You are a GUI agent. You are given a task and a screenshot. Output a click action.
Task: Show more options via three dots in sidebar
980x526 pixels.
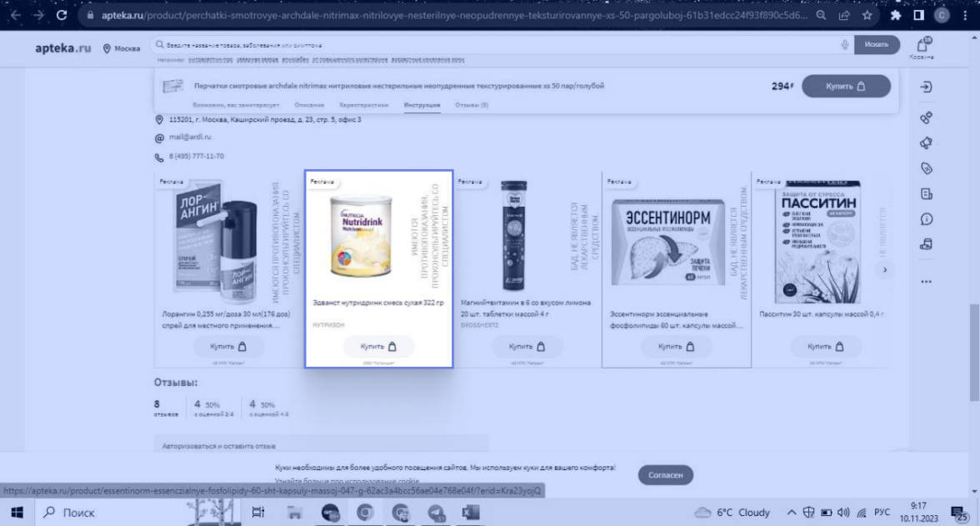927,282
